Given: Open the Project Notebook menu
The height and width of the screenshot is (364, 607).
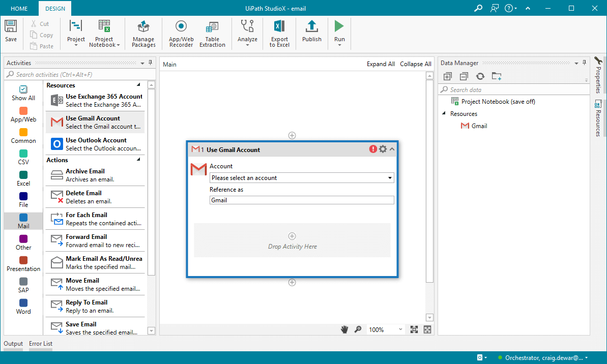Looking at the screenshot, I should [104, 33].
